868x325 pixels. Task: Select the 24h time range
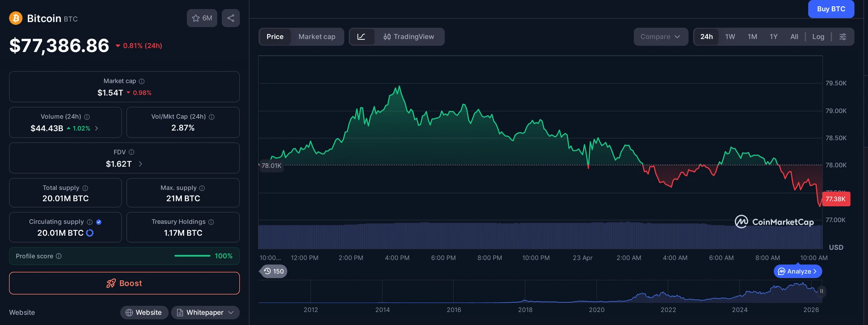[707, 37]
